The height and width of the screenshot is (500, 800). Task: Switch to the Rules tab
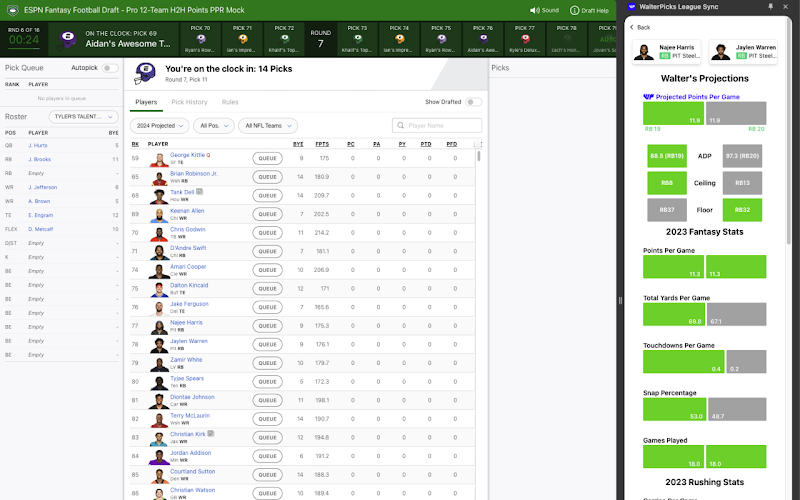pyautogui.click(x=230, y=102)
